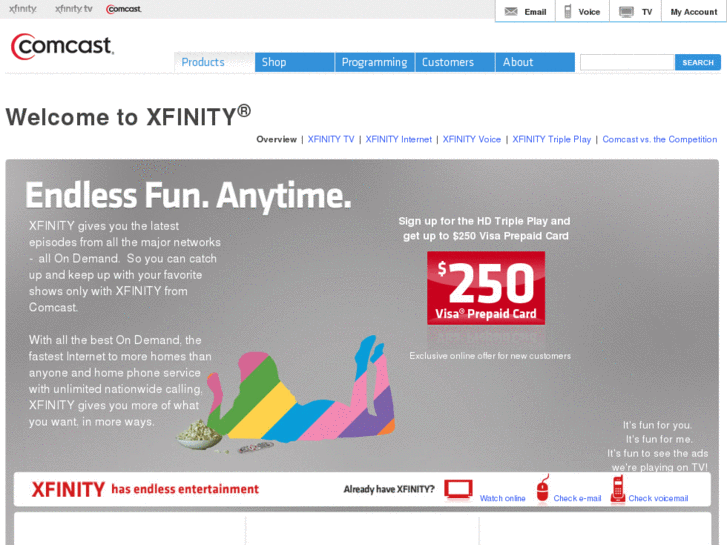Click the Email envelope icon
Screen dimensions: 727x545
(510, 12)
